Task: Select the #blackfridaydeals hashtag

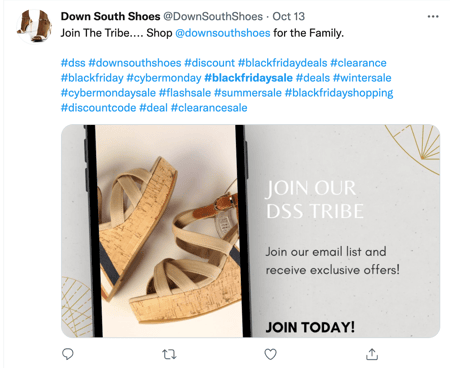Action: click(283, 63)
